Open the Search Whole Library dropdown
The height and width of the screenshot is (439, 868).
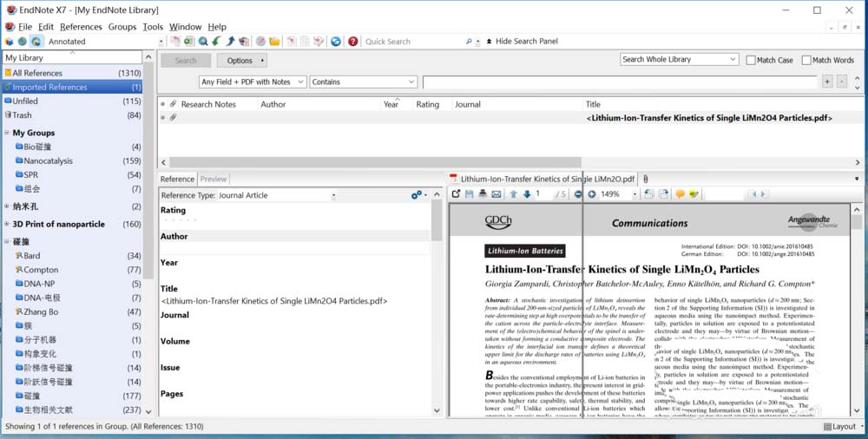(x=679, y=60)
